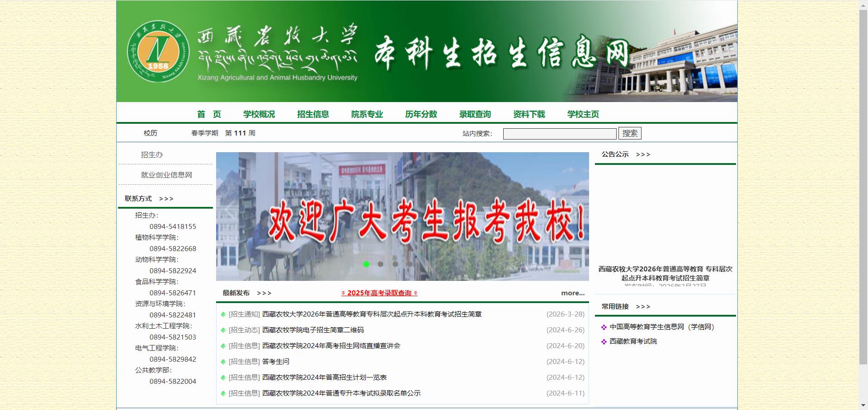Screen dimensions: 868x410
Task: Click the 搜索 search button
Action: point(630,133)
